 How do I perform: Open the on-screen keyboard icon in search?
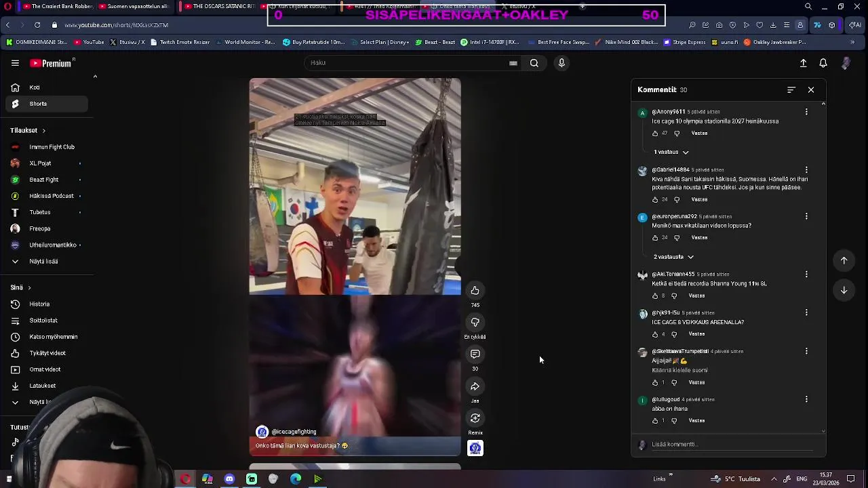(513, 63)
